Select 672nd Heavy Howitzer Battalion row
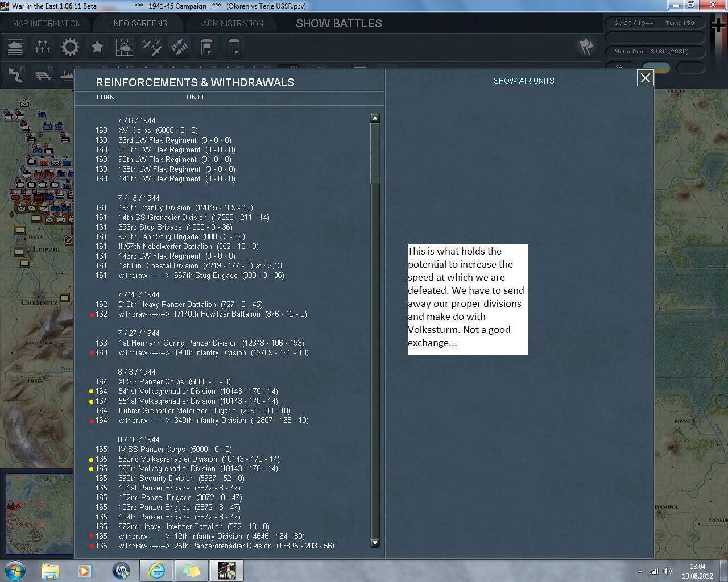The height and width of the screenshot is (582, 728). coord(183,526)
